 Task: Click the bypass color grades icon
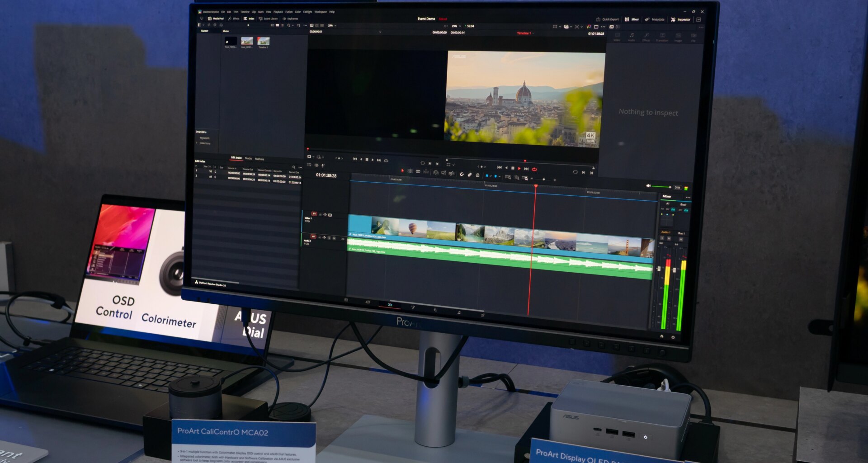(x=589, y=27)
